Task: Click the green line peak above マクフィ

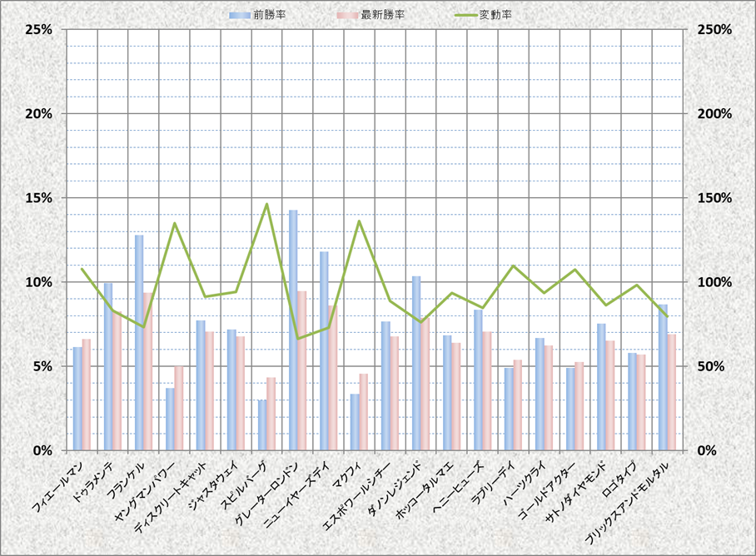Action: coord(359,221)
